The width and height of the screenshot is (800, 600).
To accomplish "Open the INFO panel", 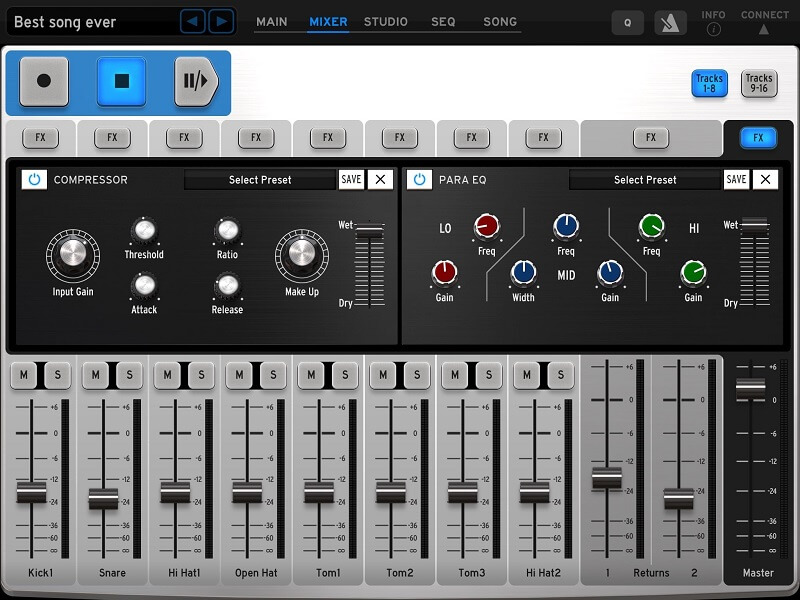I will [x=716, y=21].
